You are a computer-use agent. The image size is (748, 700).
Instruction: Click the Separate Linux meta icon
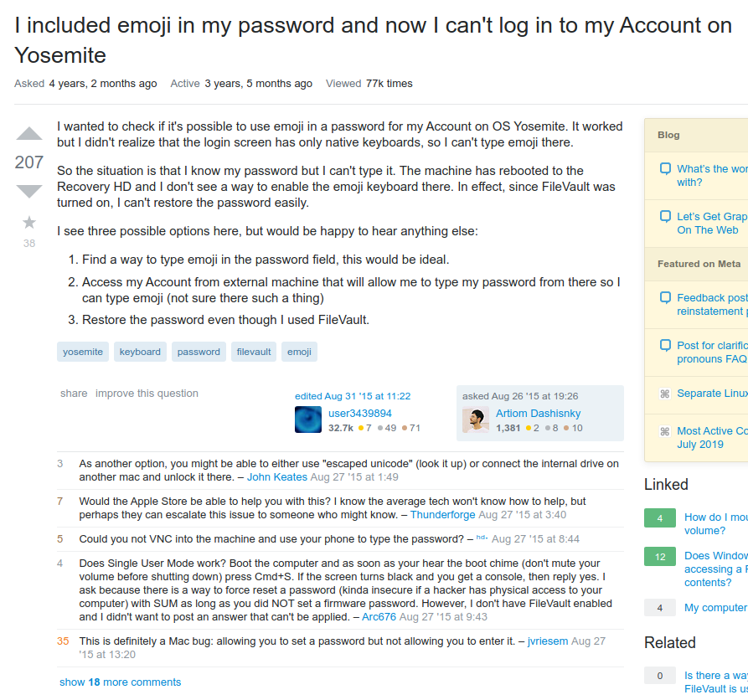click(x=665, y=394)
